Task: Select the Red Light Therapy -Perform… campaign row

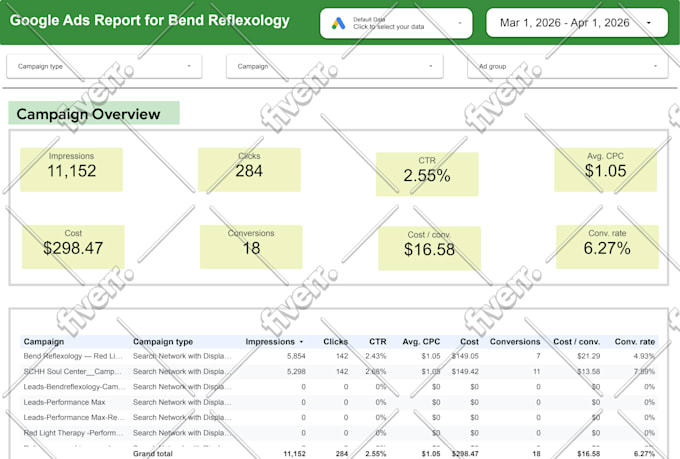Action: pyautogui.click(x=339, y=433)
